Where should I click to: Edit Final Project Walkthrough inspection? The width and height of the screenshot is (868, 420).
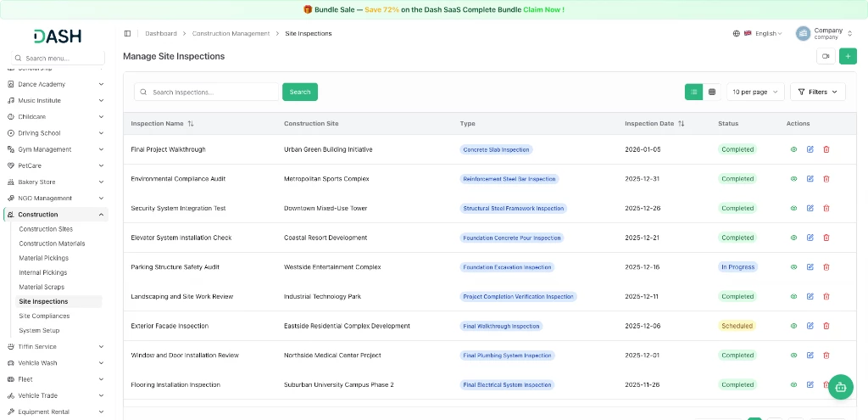pos(810,149)
